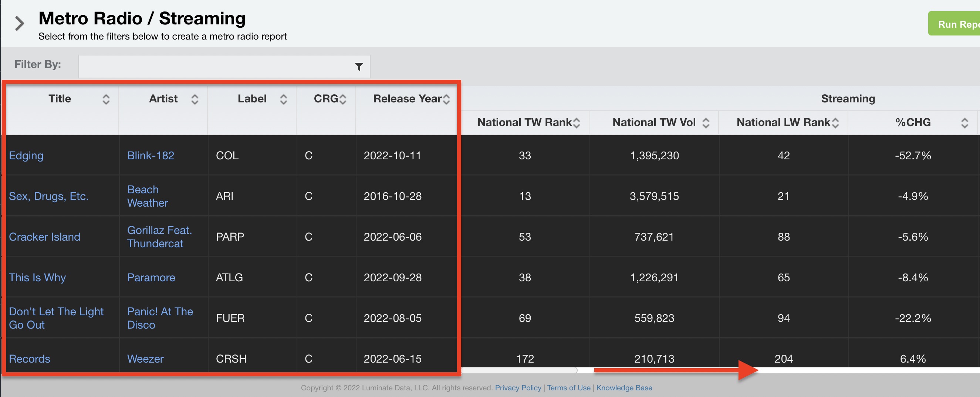Screen dimensions: 980x397
Task: Open the This Is Why song link
Action: click(x=37, y=278)
